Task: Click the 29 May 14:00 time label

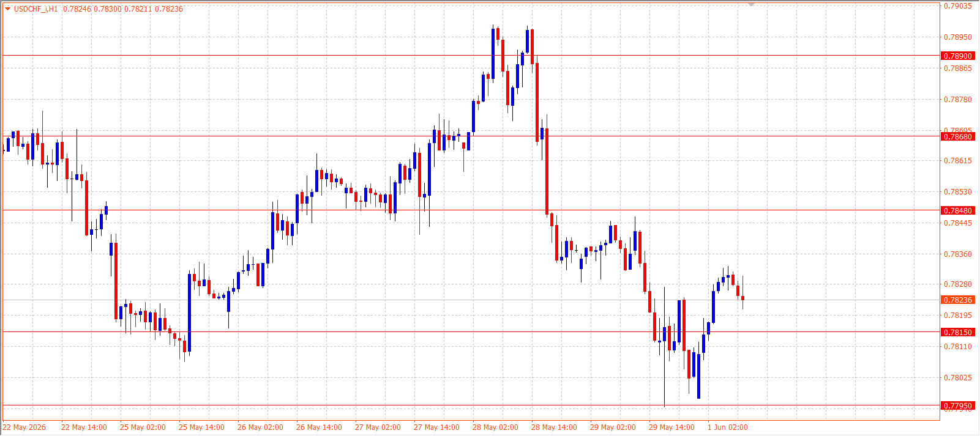Action: coord(671,427)
